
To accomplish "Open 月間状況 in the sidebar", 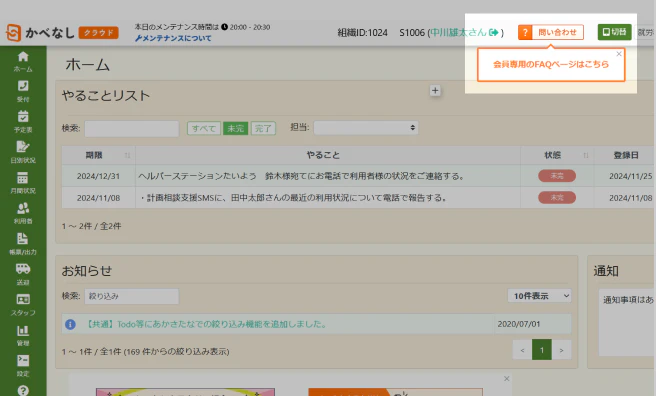I will pyautogui.click(x=23, y=183).
